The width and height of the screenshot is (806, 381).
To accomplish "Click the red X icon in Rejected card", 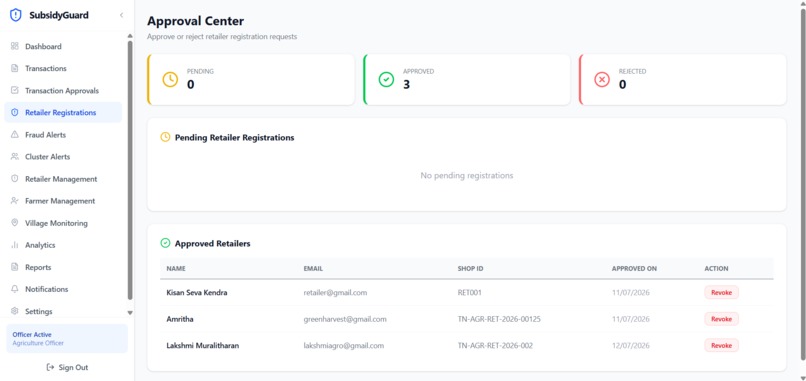I will 602,80.
